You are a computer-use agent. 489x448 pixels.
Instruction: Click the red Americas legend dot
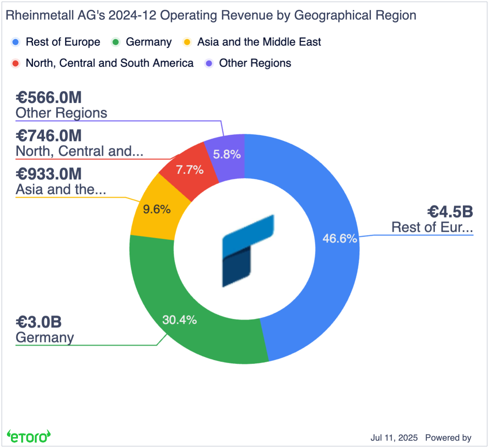[x=16, y=63]
